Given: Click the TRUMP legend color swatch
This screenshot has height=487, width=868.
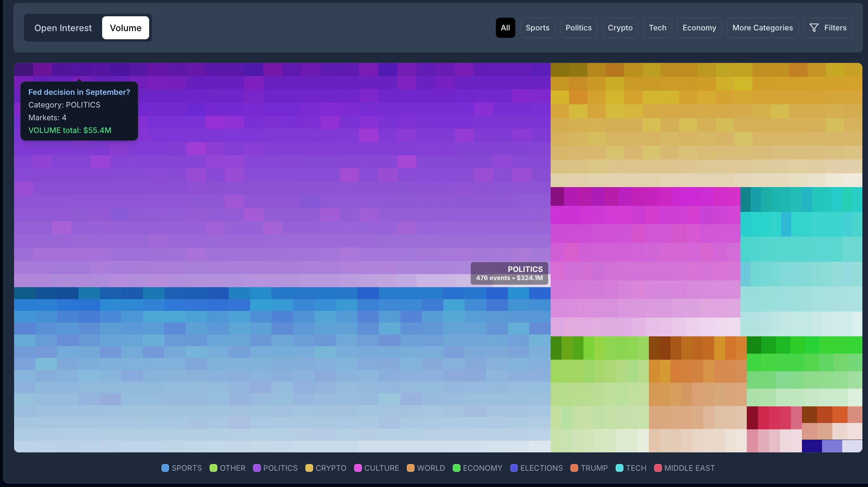Looking at the screenshot, I should 574,468.
